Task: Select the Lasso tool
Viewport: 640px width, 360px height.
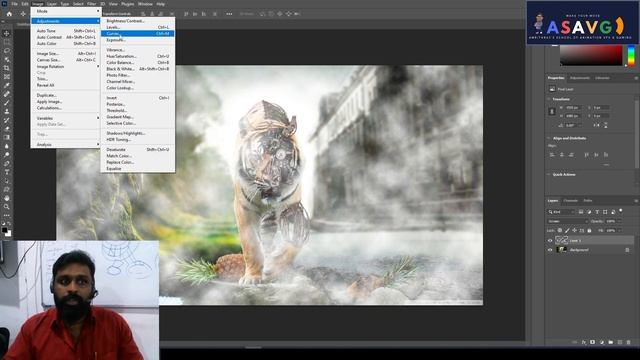Action: click(7, 51)
